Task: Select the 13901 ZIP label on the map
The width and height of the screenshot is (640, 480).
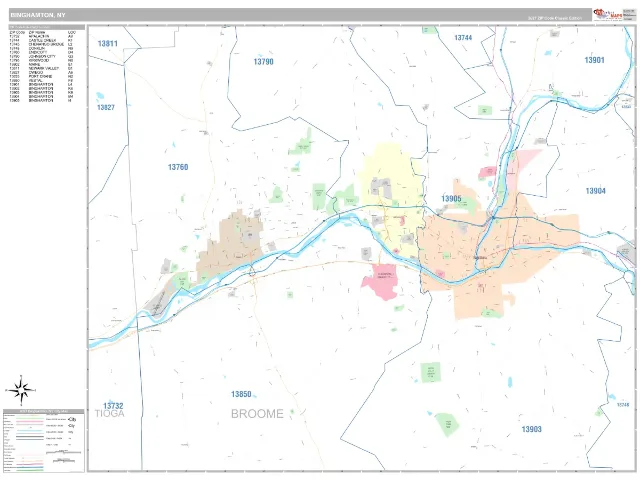Action: point(594,60)
